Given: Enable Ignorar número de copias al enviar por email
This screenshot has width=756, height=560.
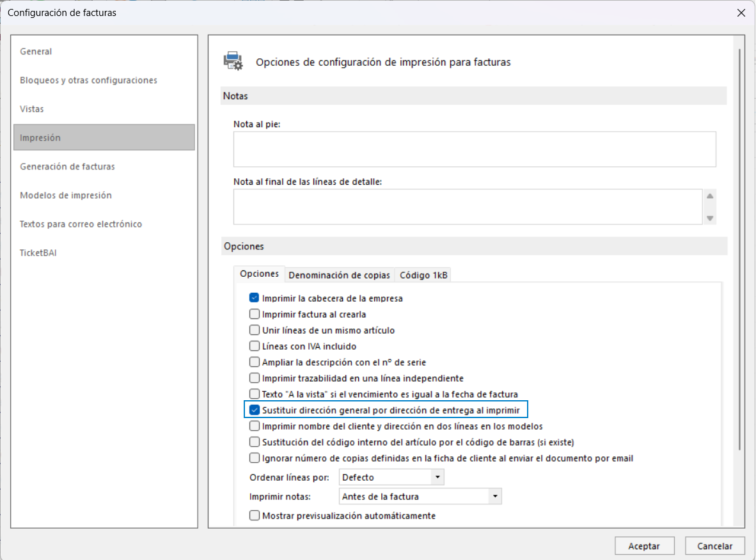Looking at the screenshot, I should [254, 458].
